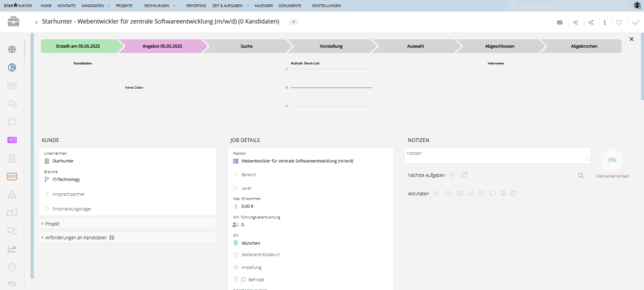Filter activities by phone call icon
Viewport: 644px width, 290px height.
pyautogui.click(x=471, y=193)
